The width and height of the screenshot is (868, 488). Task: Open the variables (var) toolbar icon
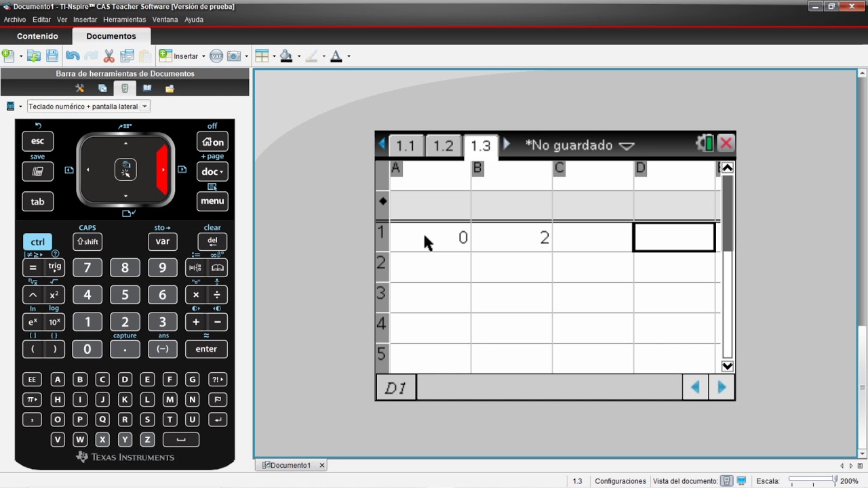216,56
